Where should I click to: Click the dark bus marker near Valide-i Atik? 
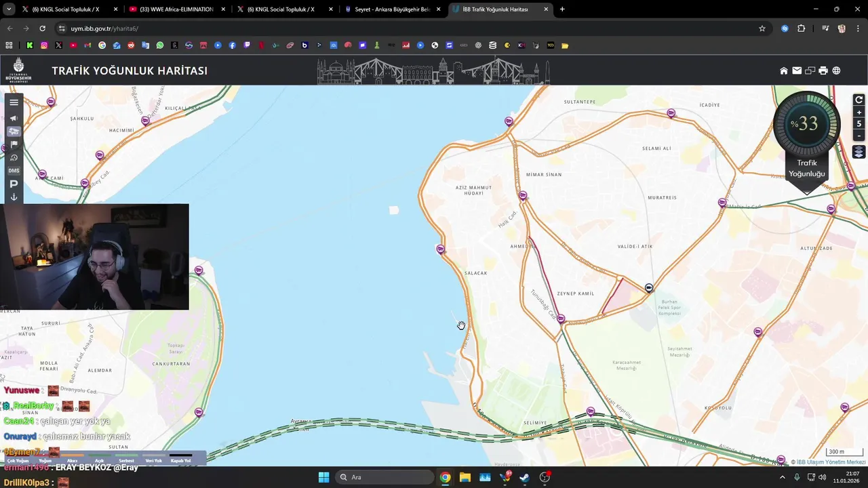coord(649,288)
